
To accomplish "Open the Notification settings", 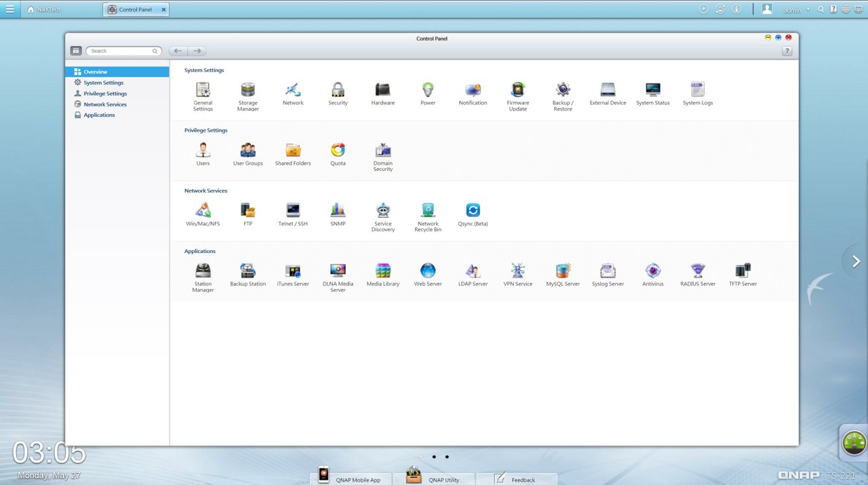I will click(x=473, y=93).
